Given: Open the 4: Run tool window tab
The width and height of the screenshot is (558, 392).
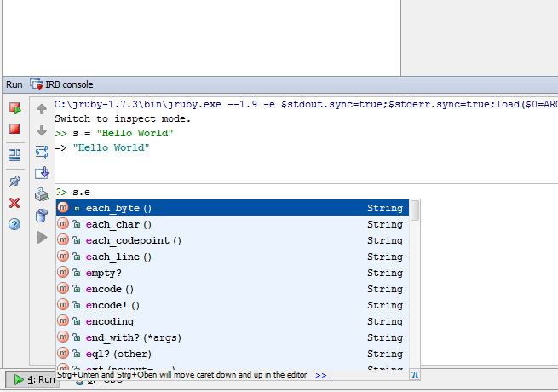Looking at the screenshot, I should (35, 380).
